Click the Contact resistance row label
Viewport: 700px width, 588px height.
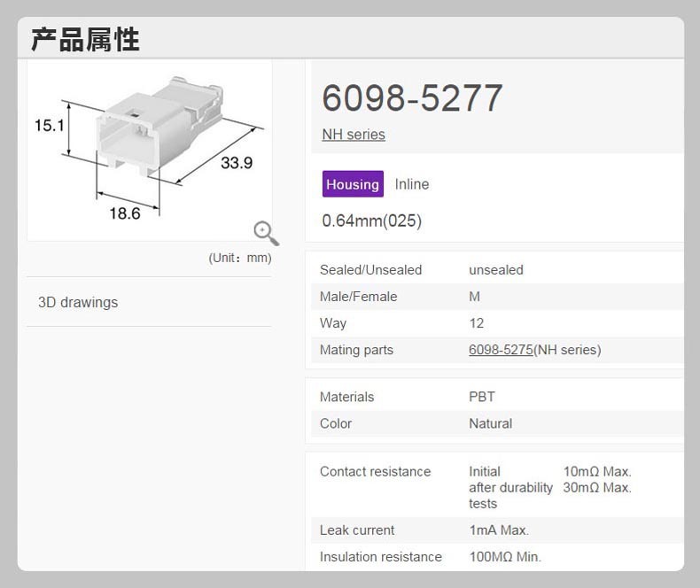click(x=375, y=472)
